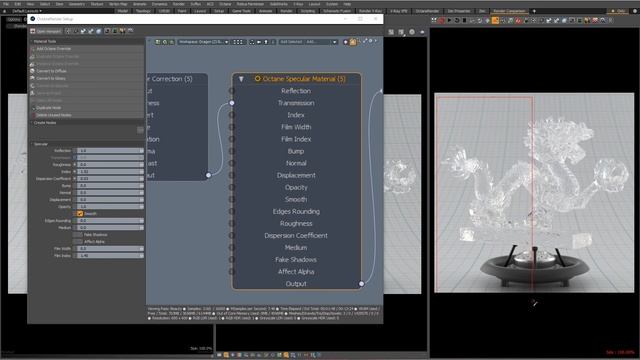Enable the Fake Shadows checkbox
This screenshot has width=640, height=360.
[78, 235]
